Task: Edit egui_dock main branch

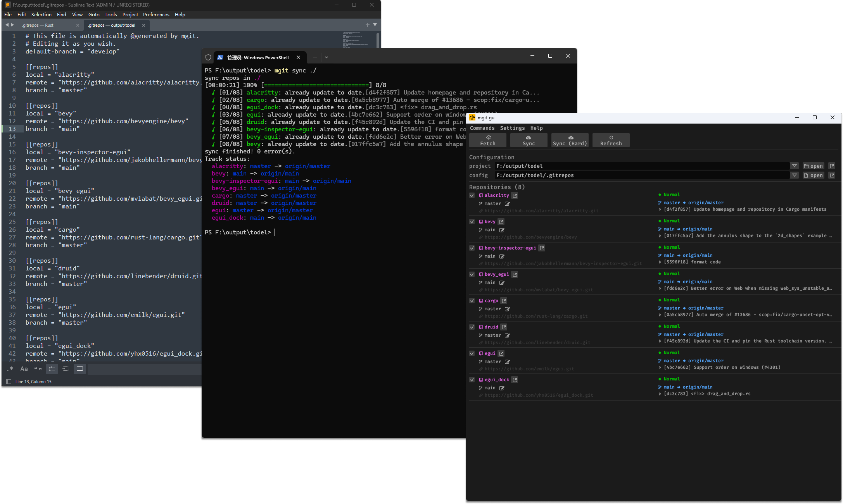Action: pyautogui.click(x=502, y=388)
